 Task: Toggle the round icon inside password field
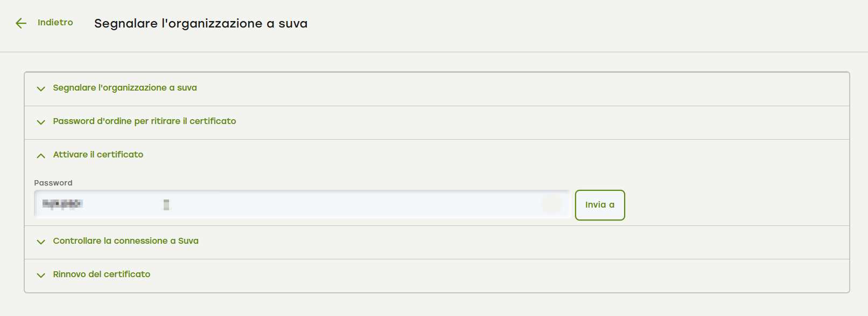(x=551, y=204)
